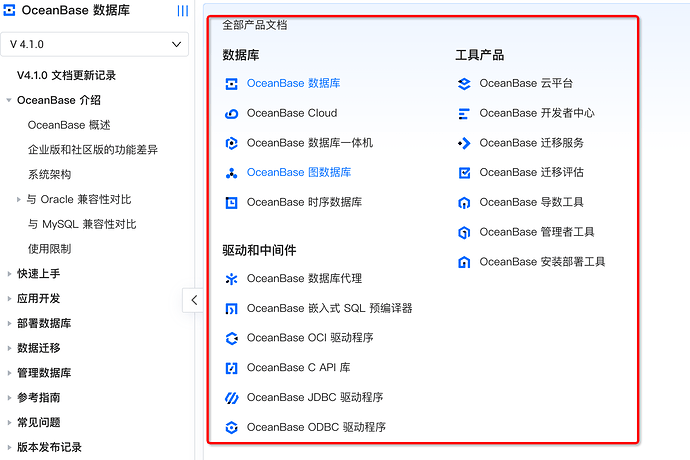Open the OceanBase JDBC 驱动程序 link
This screenshot has height=460, width=690.
[315, 397]
